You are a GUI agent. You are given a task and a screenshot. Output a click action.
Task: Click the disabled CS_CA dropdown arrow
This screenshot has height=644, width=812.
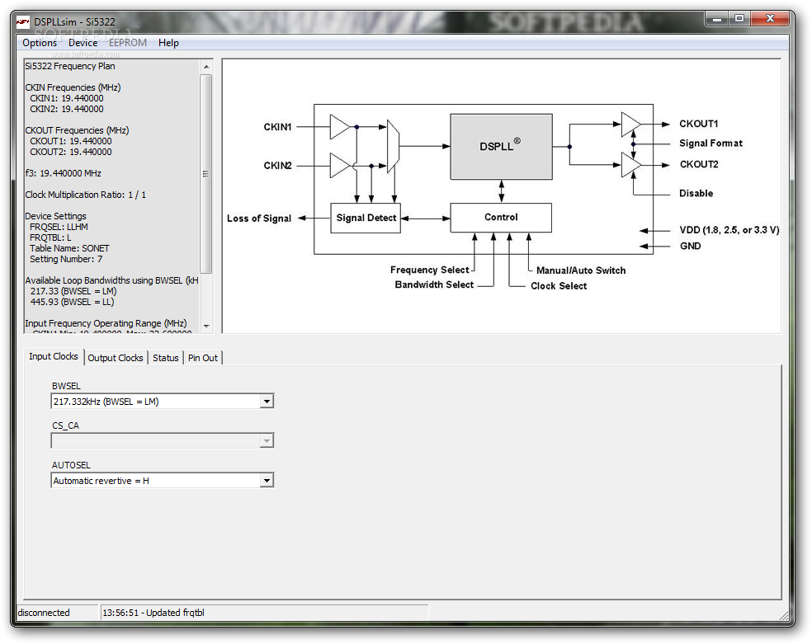[267, 440]
